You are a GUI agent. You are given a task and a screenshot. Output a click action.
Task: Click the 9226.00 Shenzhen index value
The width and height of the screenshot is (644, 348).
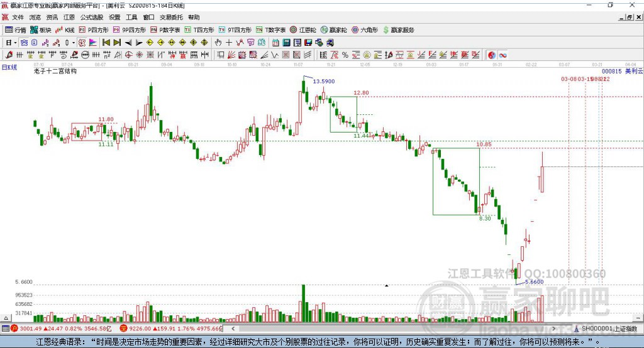coord(140,329)
